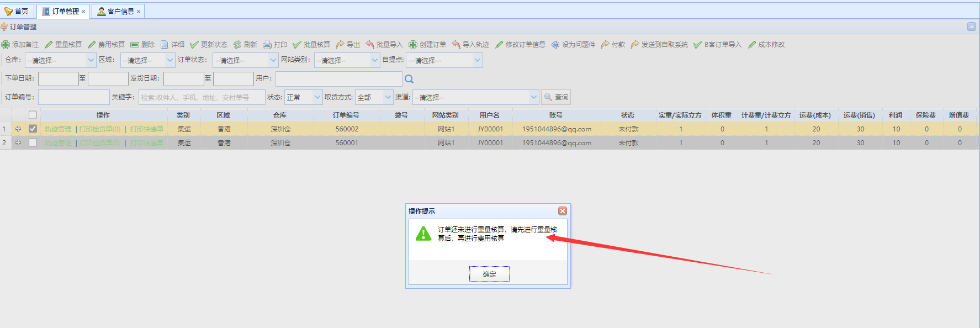Click the 创建订单 plus icon
The image size is (980, 328).
413,45
